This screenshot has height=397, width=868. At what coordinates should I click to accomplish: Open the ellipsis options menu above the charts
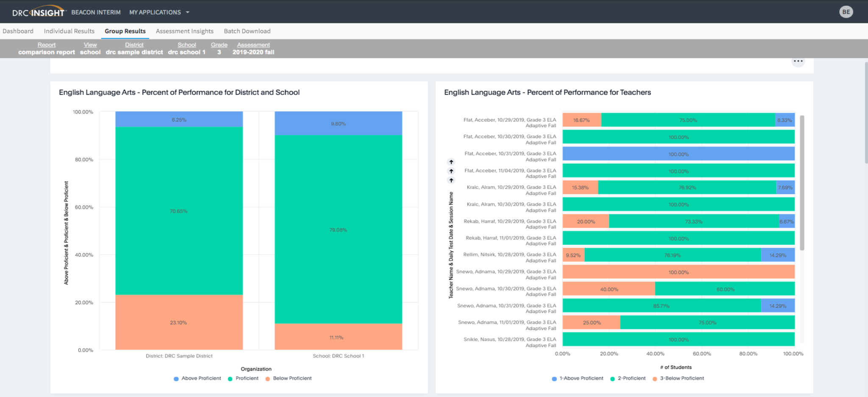(x=798, y=61)
